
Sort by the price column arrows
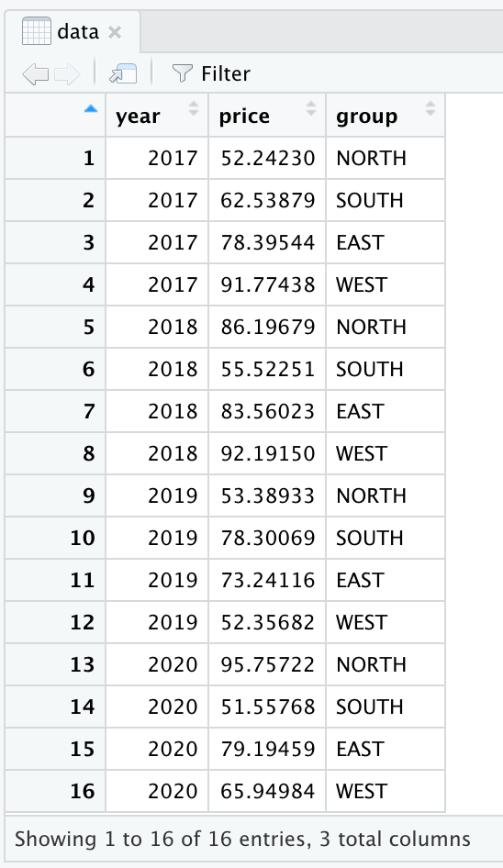pos(311,108)
